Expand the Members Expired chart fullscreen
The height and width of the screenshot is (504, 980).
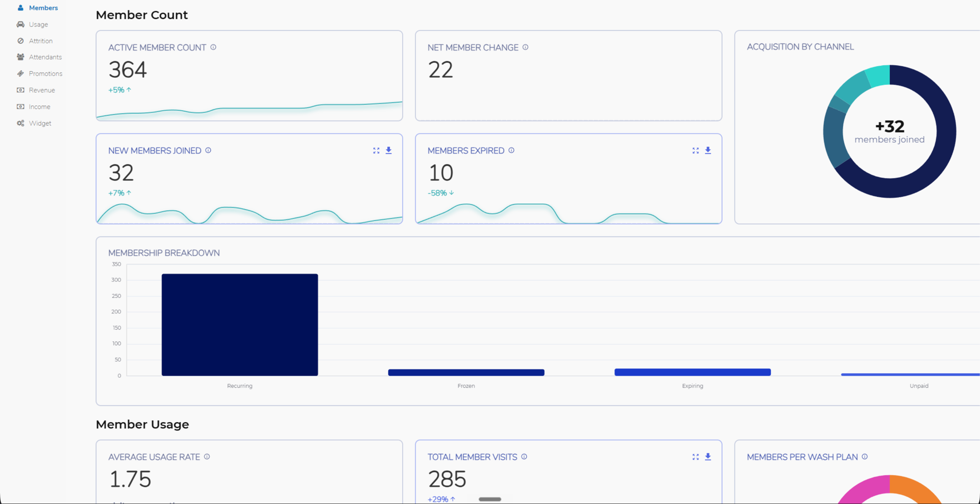click(695, 150)
